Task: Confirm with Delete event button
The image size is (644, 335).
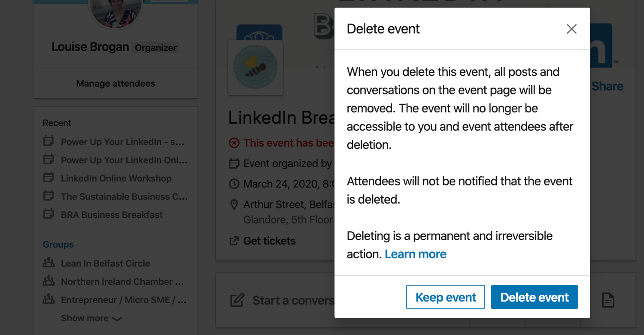Action: point(535,297)
